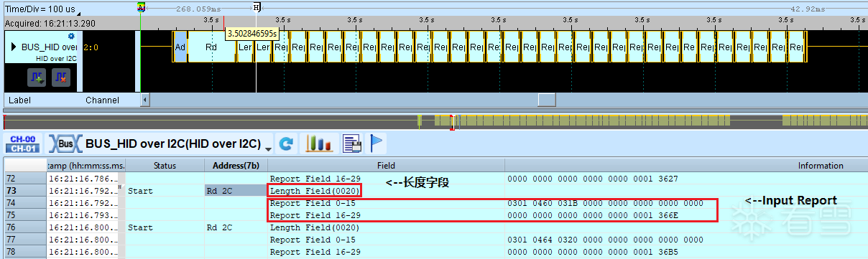This screenshot has width=868, height=259.
Task: Click information value ending 3627
Action: pos(592,179)
